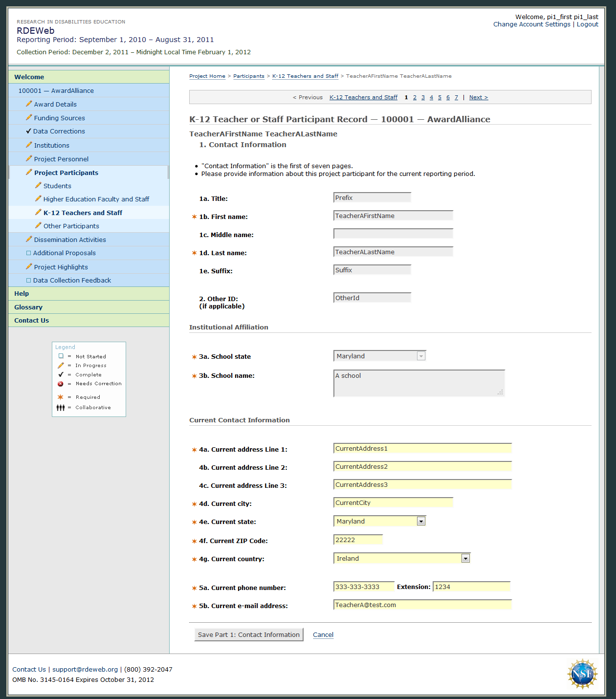Click the Current ZIP Code field
The image size is (616, 699).
358,540
